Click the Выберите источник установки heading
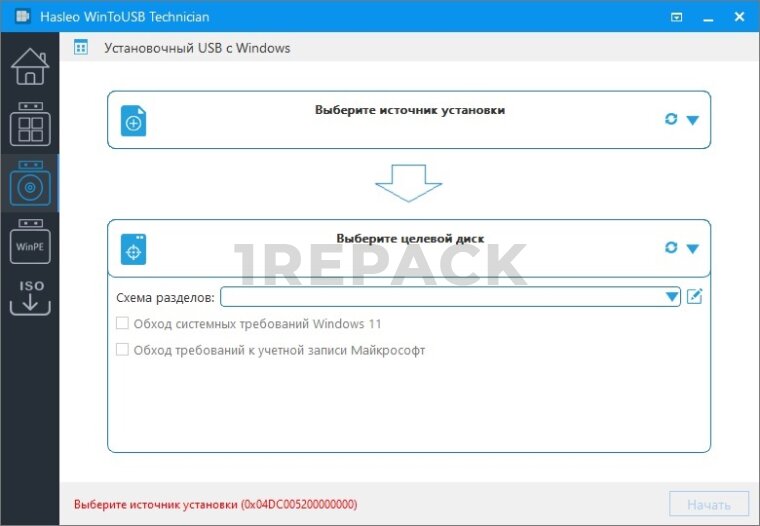Image resolution: width=760 pixels, height=526 pixels. (x=410, y=110)
